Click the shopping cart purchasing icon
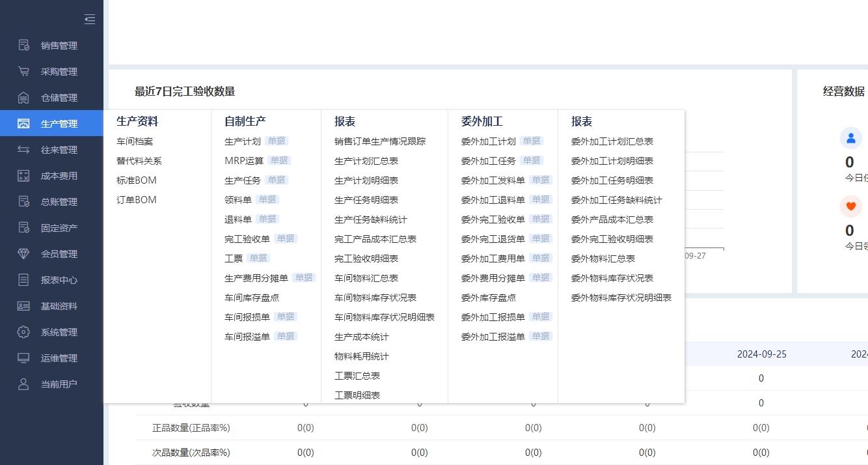 (23, 72)
